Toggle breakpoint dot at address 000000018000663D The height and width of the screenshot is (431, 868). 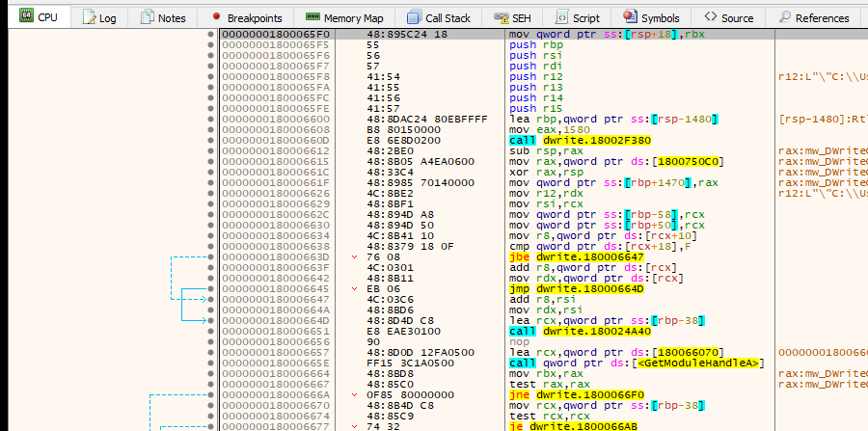(210, 256)
